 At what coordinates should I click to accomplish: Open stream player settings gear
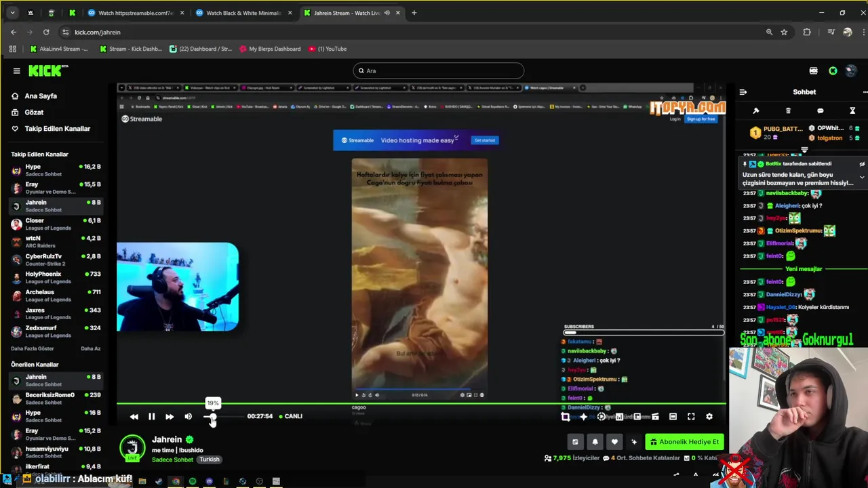pyautogui.click(x=709, y=417)
